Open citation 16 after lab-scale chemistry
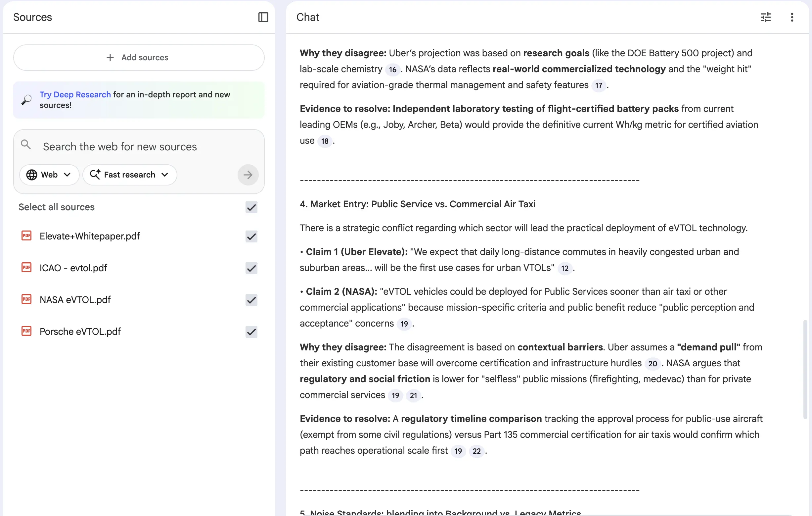Screen dimensions: 812x516 pyautogui.click(x=392, y=70)
